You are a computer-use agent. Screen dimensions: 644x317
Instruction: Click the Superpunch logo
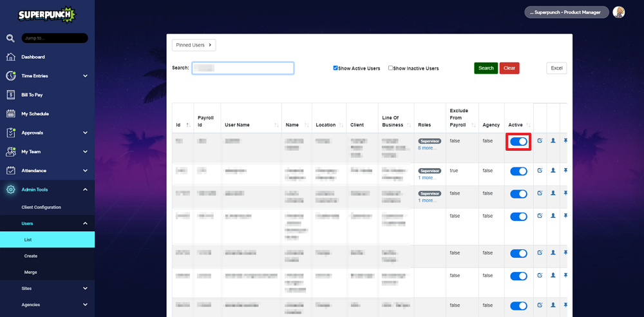pos(47,15)
